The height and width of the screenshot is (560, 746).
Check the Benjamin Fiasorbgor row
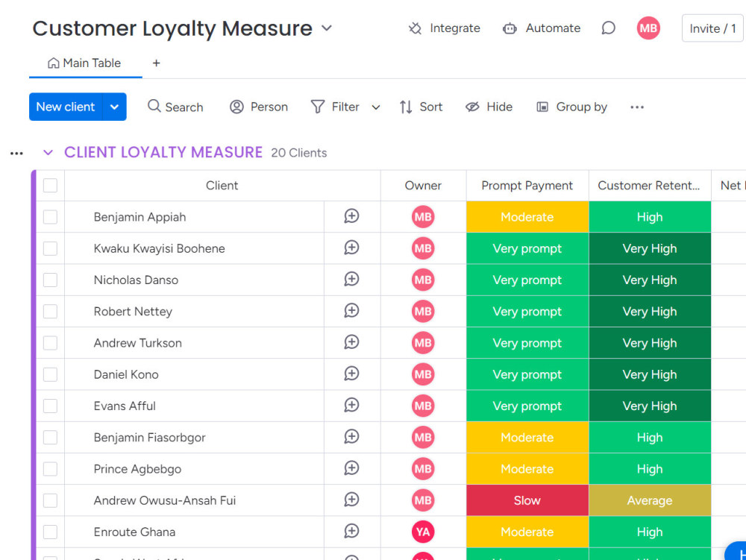click(x=51, y=438)
